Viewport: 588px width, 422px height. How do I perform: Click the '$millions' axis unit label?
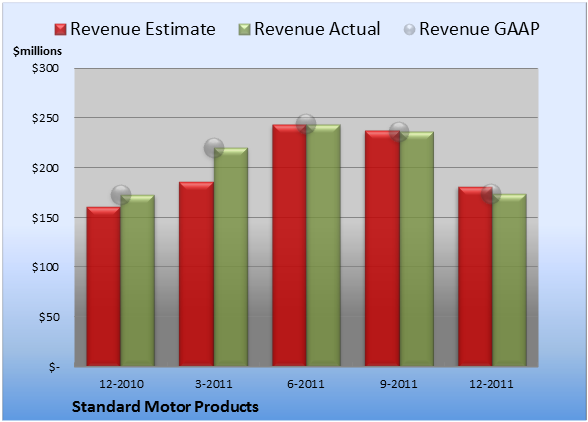click(x=38, y=51)
